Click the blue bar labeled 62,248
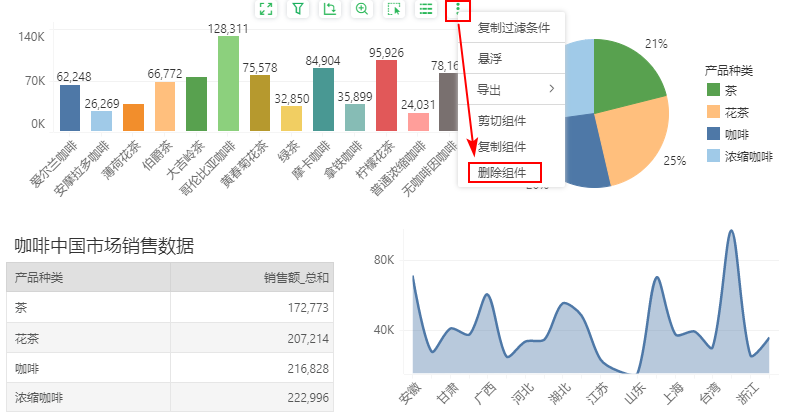The width and height of the screenshot is (787, 420). 70,108
